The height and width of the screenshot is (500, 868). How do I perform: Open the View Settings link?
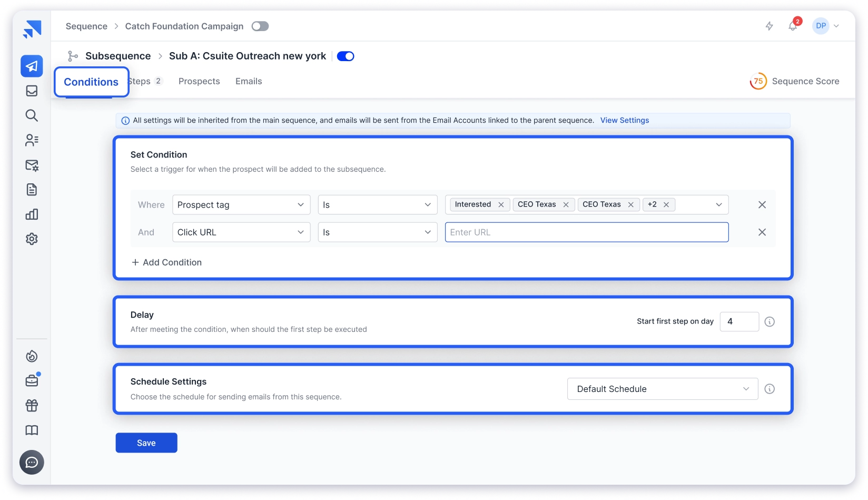point(624,120)
